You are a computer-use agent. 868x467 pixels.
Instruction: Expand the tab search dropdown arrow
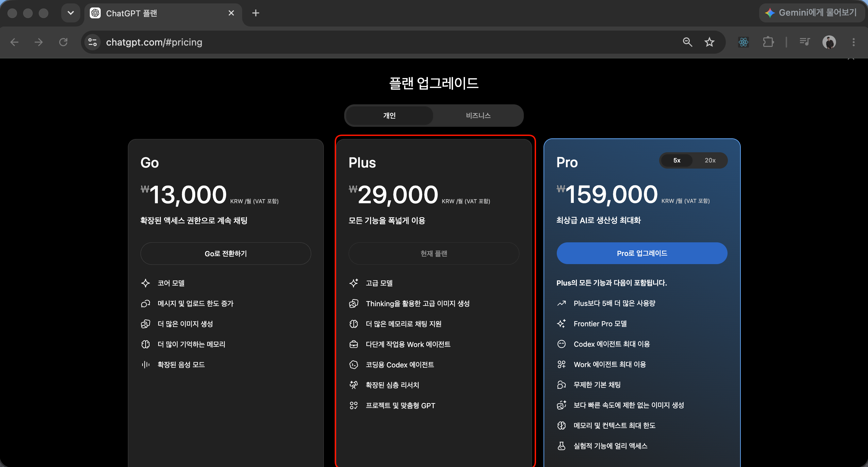(x=71, y=13)
